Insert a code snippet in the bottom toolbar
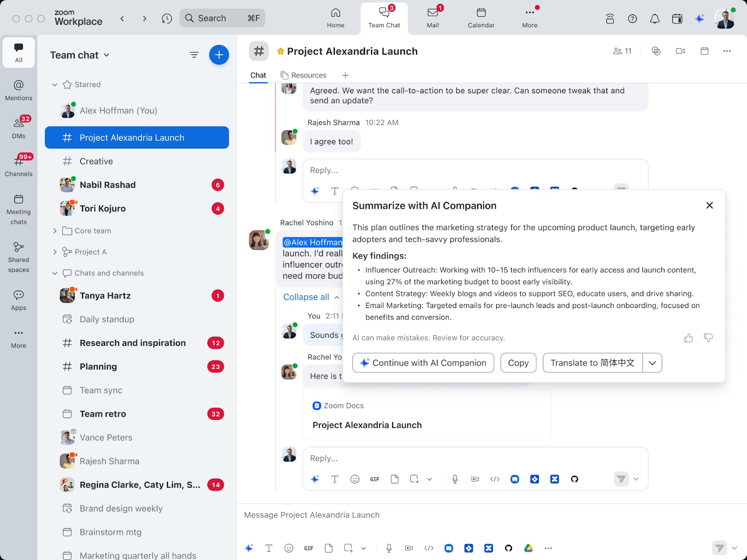Image resolution: width=747 pixels, height=560 pixels. [429, 548]
